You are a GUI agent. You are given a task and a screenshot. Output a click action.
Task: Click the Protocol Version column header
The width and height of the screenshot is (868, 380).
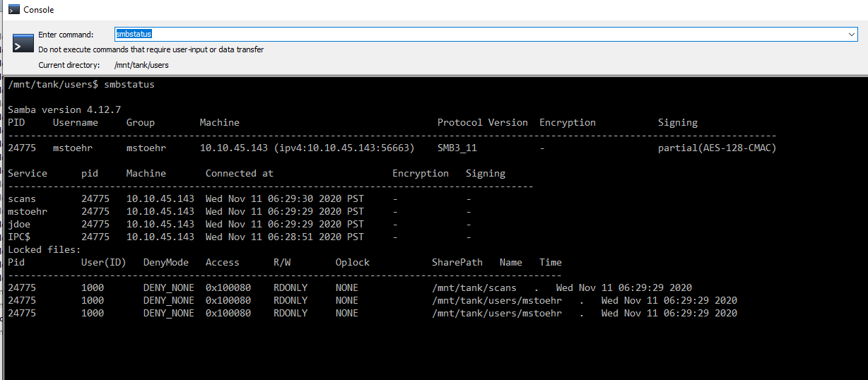483,122
